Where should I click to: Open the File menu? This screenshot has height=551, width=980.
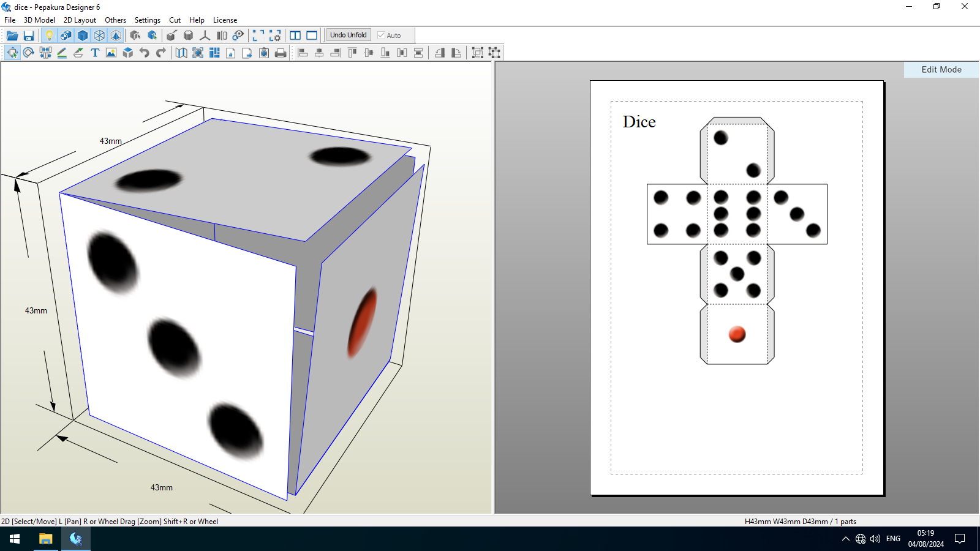coord(10,20)
